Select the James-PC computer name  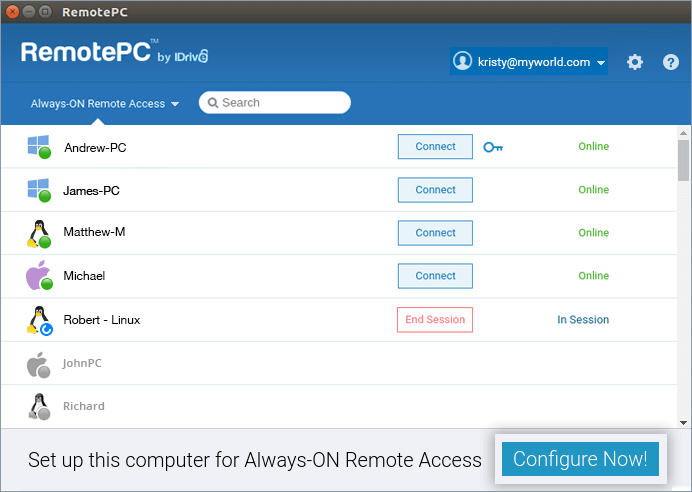click(91, 191)
